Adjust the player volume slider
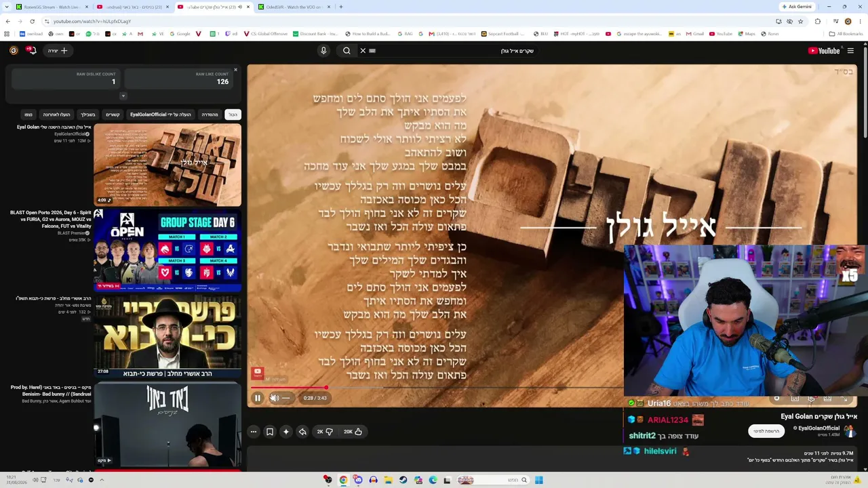The height and width of the screenshot is (488, 868). click(x=286, y=398)
